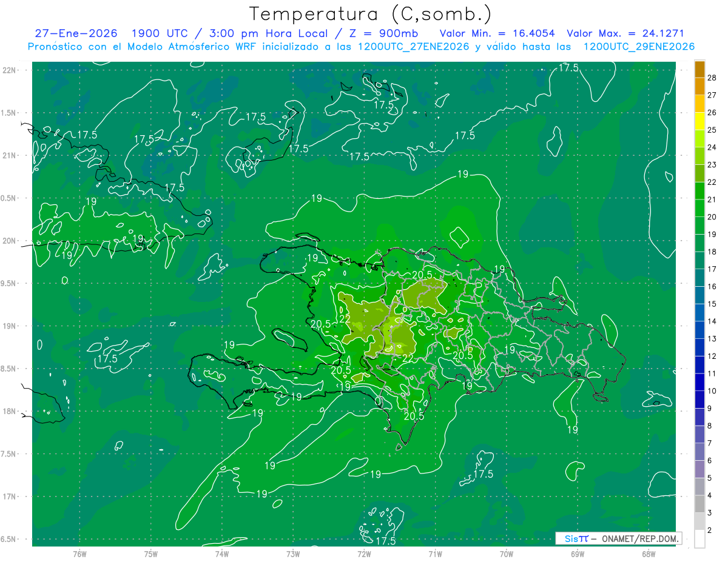Click the "22N" latitude axis label
Screen dimensions: 728x562
[x=10, y=70]
